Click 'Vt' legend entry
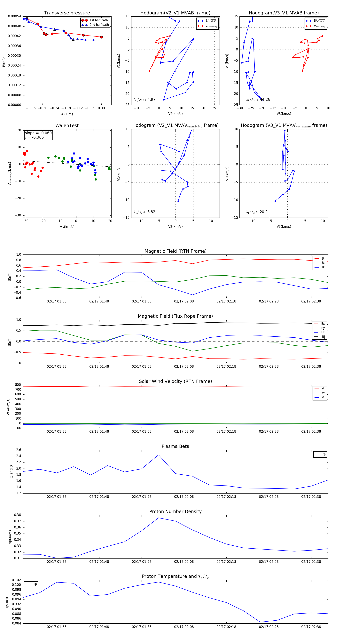351x644 pixels. 320,393
